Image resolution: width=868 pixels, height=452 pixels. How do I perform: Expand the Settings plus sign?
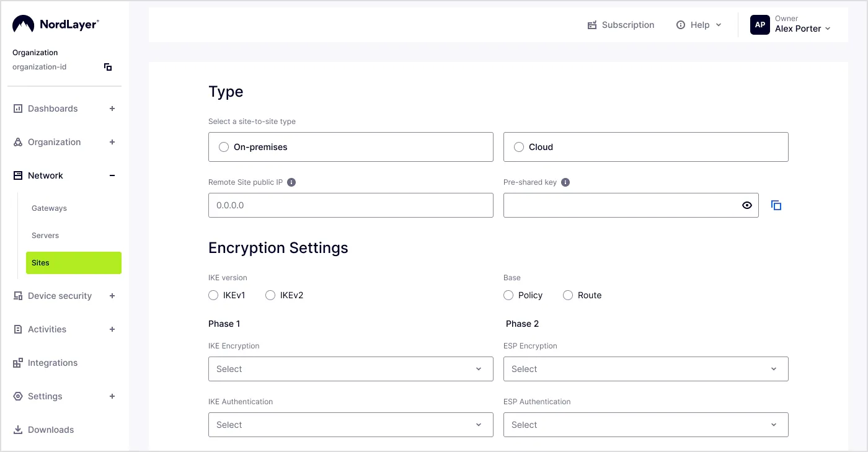(112, 396)
